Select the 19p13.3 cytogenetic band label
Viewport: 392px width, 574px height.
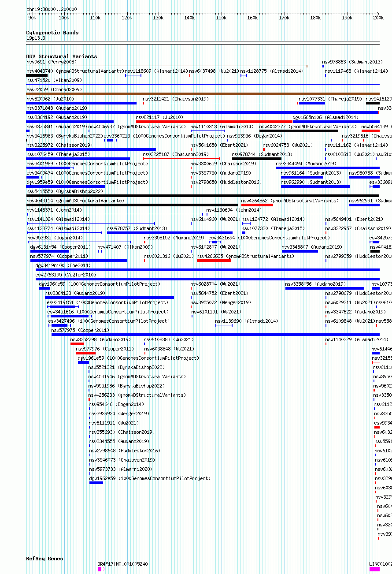click(36, 38)
